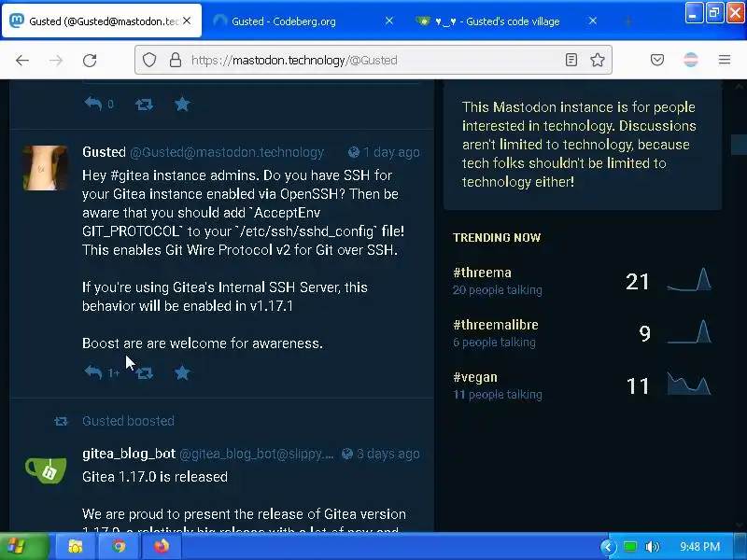747x560 pixels.
Task: Bookmark this page with star icon
Action: point(598,60)
